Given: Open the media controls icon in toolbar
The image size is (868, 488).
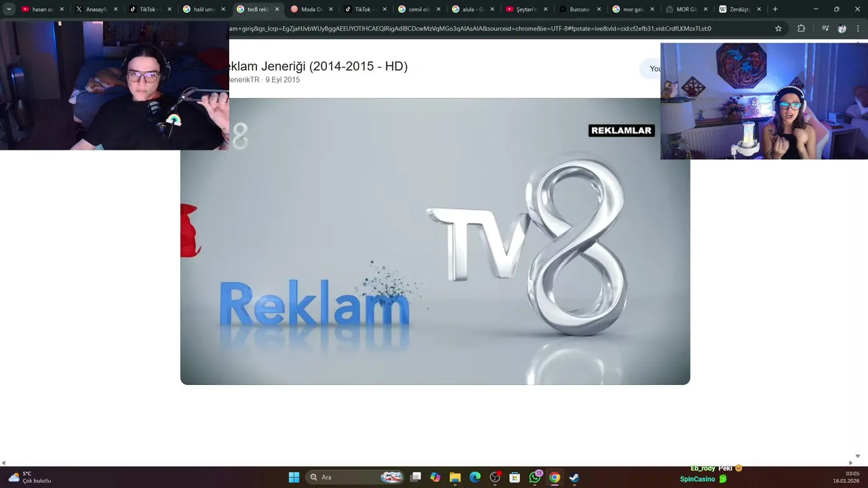Looking at the screenshot, I should (825, 28).
